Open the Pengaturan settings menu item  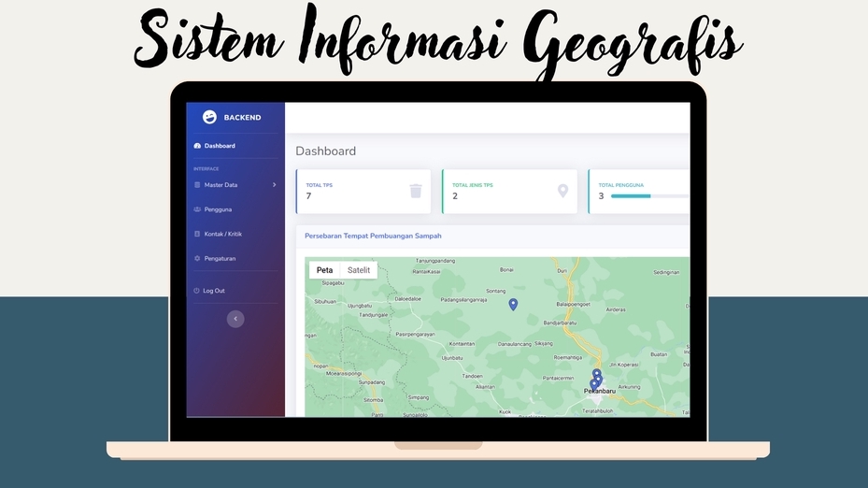click(220, 258)
